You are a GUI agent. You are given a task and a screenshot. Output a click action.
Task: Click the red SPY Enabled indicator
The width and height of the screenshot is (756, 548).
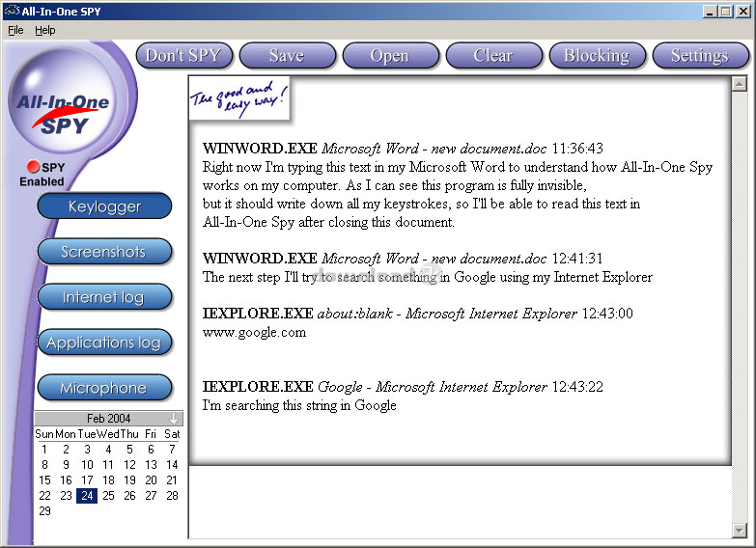(33, 167)
